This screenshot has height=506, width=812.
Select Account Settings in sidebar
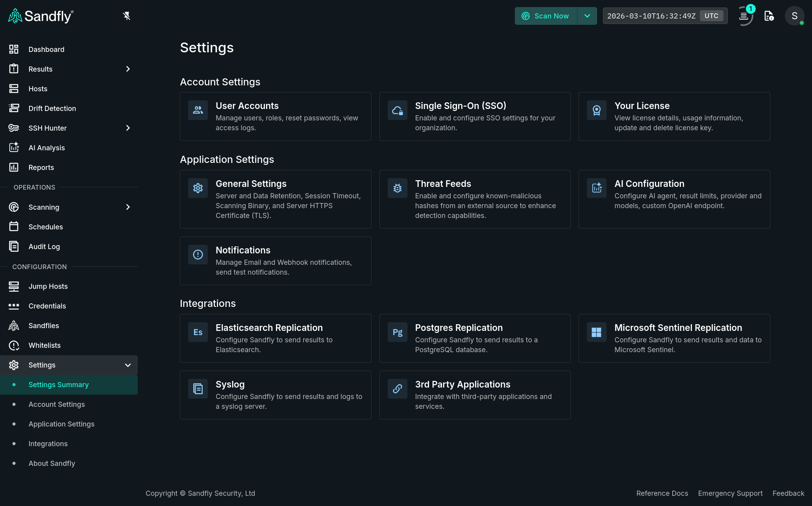[x=57, y=404]
